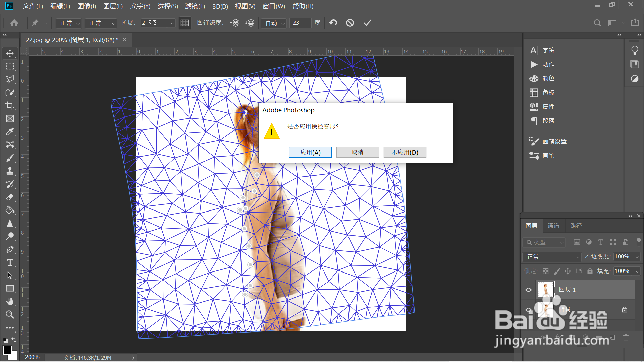
Task: Open the 文件(F) menu
Action: [x=33, y=6]
